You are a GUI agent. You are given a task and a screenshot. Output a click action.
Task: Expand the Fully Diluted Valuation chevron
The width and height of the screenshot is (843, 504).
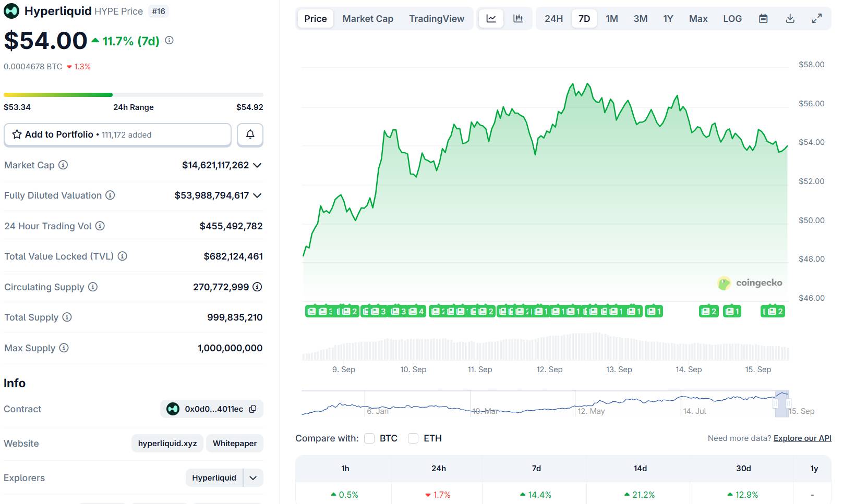(257, 195)
